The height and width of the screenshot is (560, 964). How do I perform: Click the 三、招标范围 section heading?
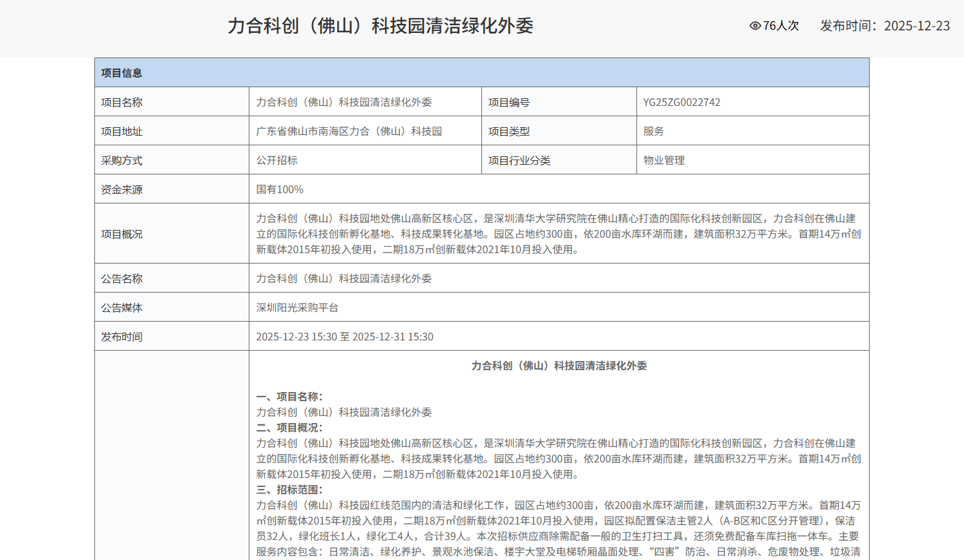tap(289, 490)
